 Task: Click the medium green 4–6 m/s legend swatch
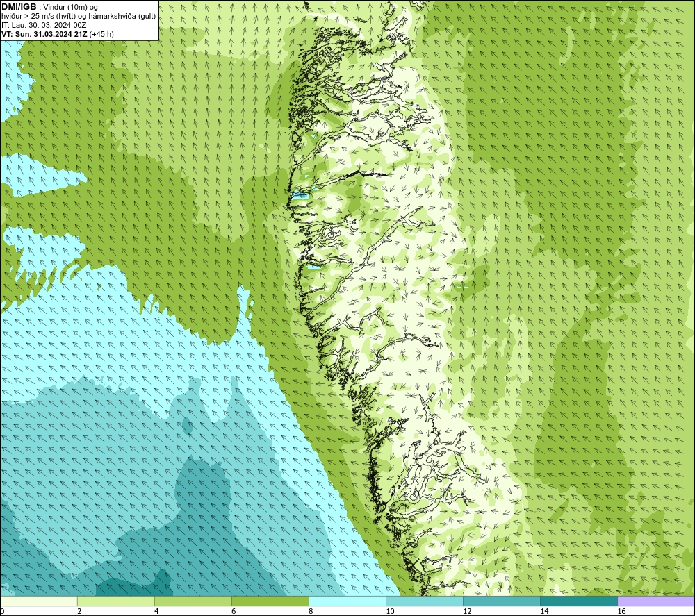193,601
